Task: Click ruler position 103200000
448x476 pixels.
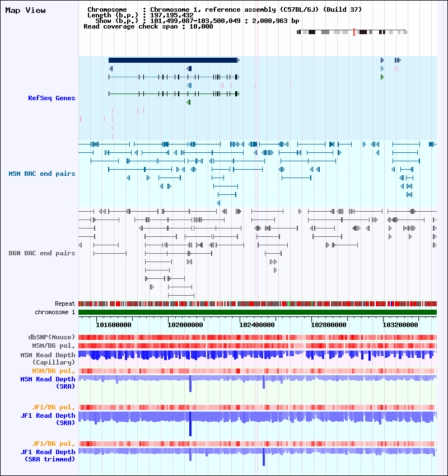Action: (400, 325)
